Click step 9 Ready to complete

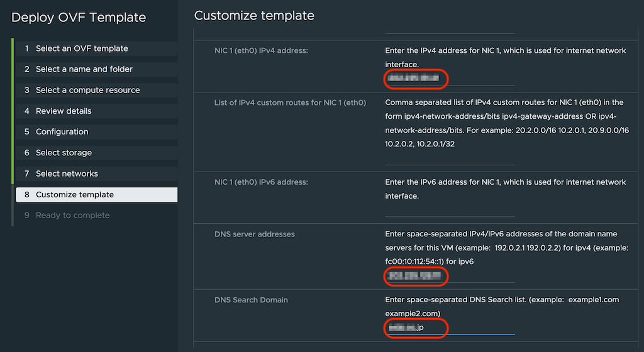point(72,215)
